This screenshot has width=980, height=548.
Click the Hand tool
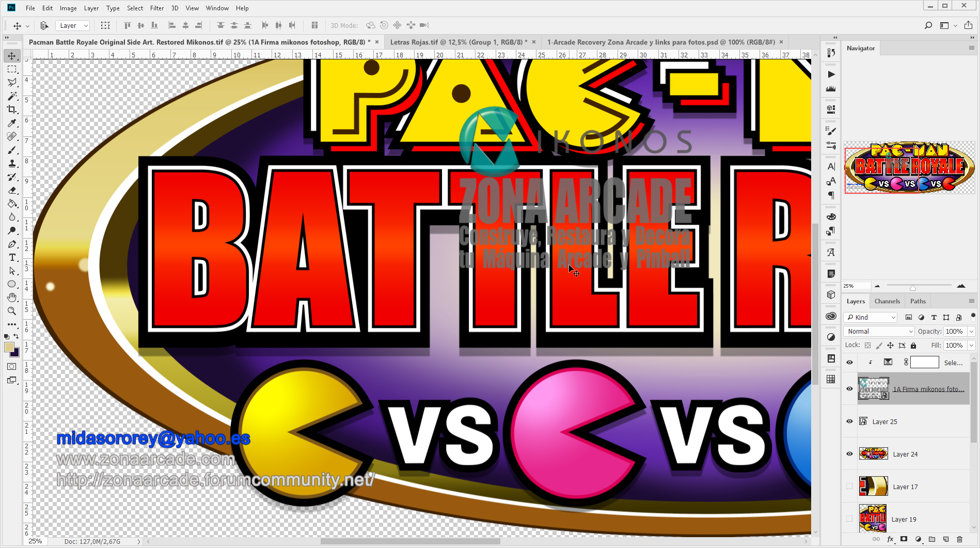click(12, 297)
